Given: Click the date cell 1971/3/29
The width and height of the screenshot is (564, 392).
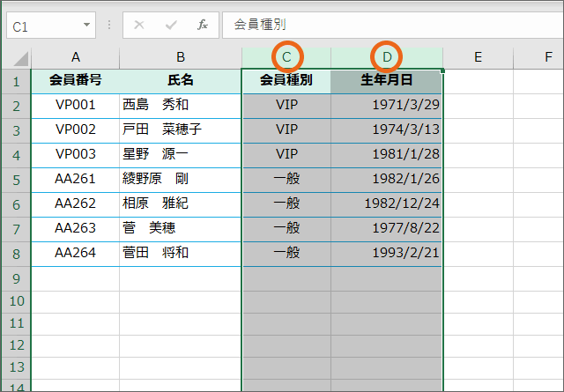Looking at the screenshot, I should (387, 107).
